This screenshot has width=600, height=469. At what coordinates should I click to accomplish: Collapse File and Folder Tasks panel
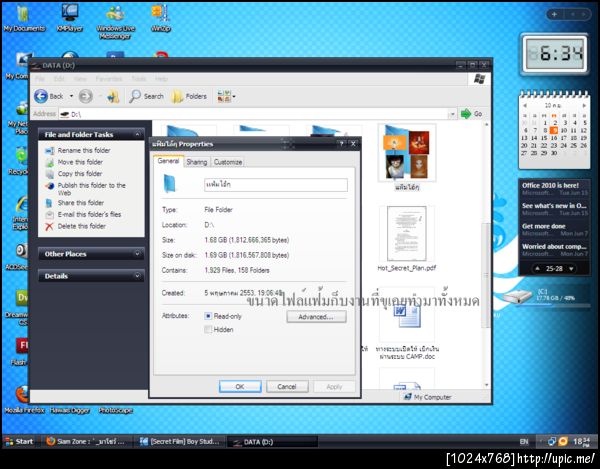(x=137, y=134)
